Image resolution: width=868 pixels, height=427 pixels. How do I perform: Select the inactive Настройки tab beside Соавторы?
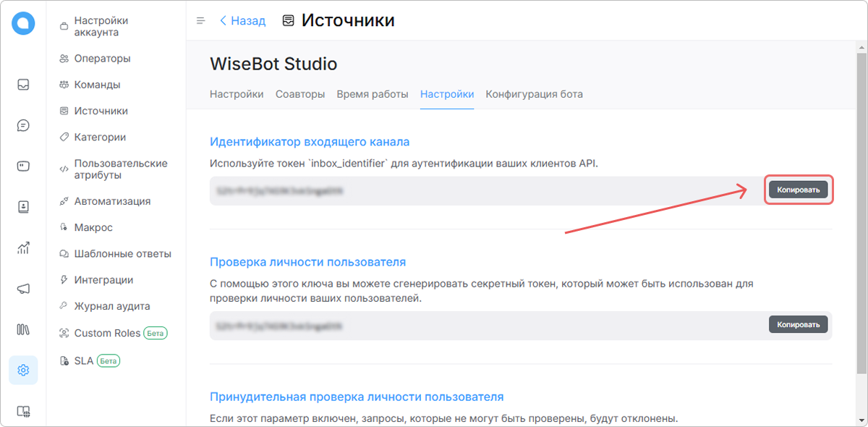[x=237, y=94]
